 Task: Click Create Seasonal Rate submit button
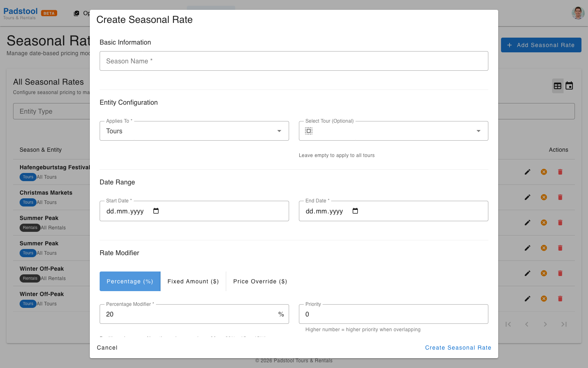[x=458, y=348]
